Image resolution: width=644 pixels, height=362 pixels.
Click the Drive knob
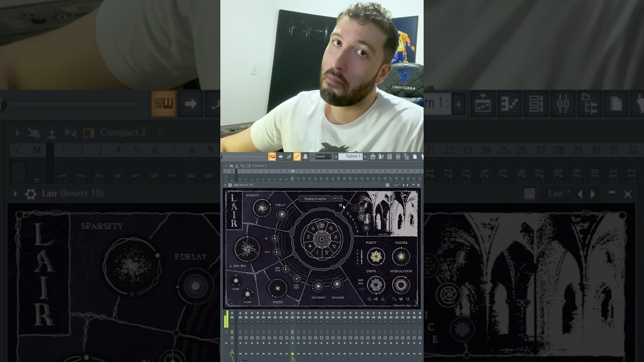pos(375,286)
